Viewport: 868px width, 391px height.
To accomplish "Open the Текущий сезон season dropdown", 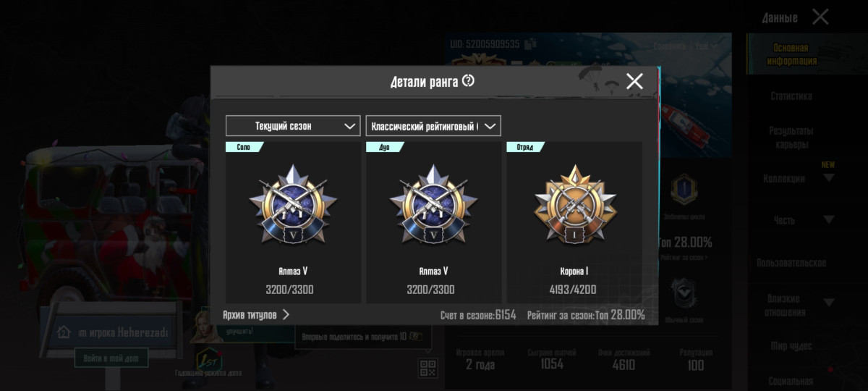I will [x=293, y=126].
